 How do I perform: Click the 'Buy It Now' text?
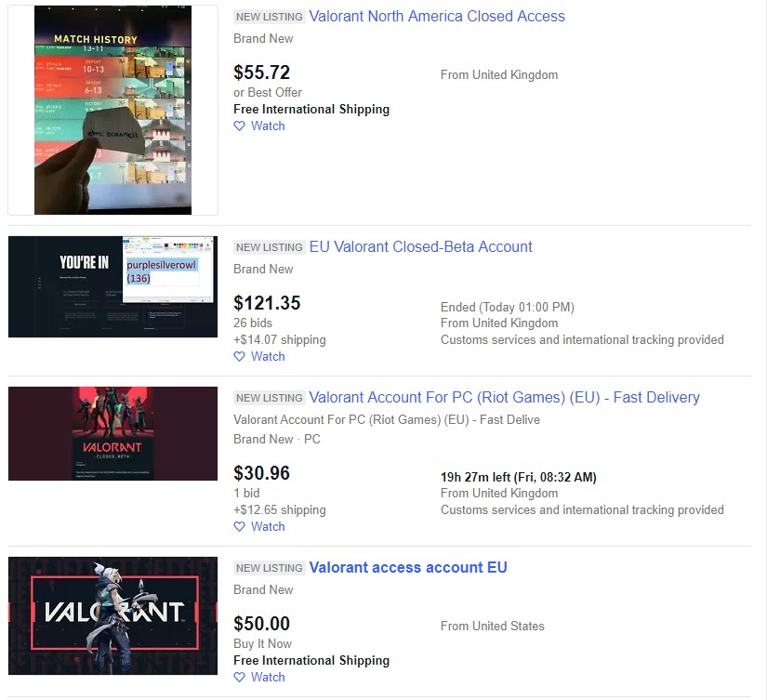[x=263, y=643]
